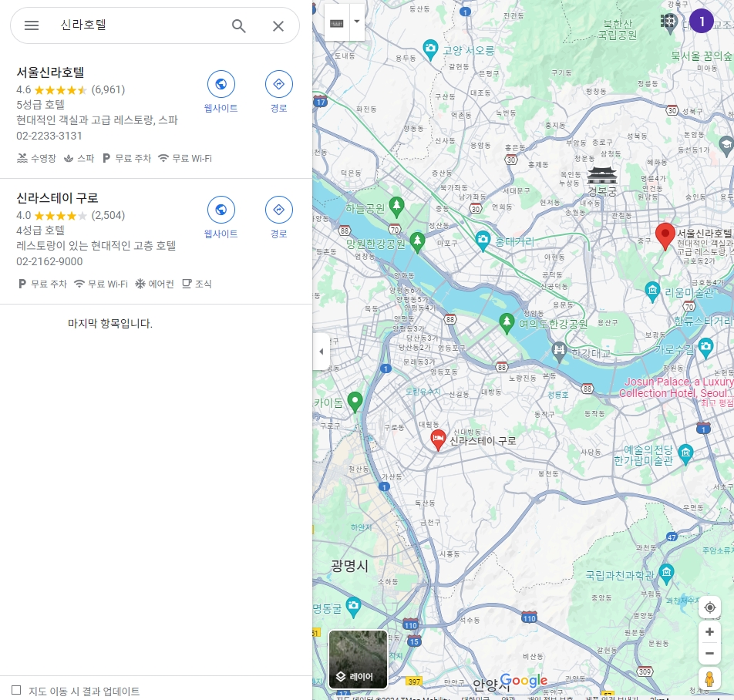Expand the input tools dropdown arrow
The width and height of the screenshot is (734, 700).
coord(357,22)
